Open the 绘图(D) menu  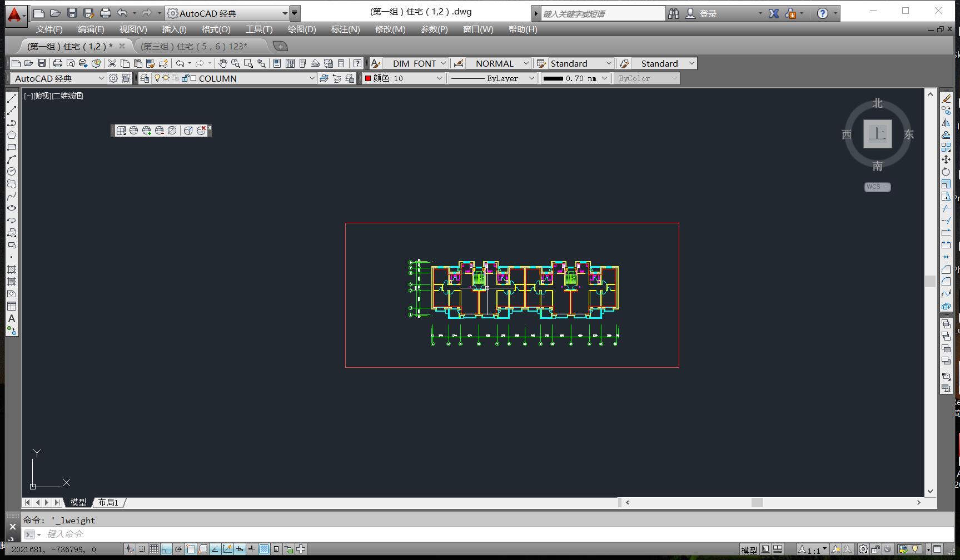tap(301, 29)
